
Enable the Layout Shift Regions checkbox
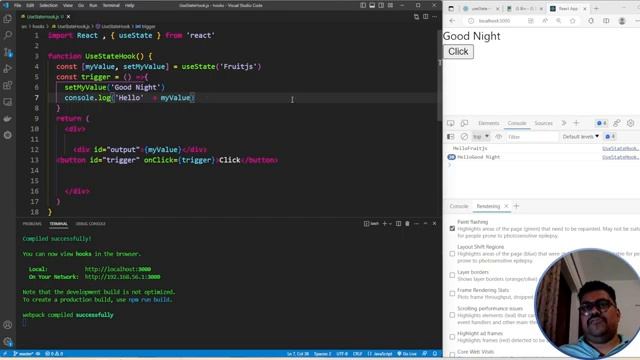pyautogui.click(x=452, y=254)
